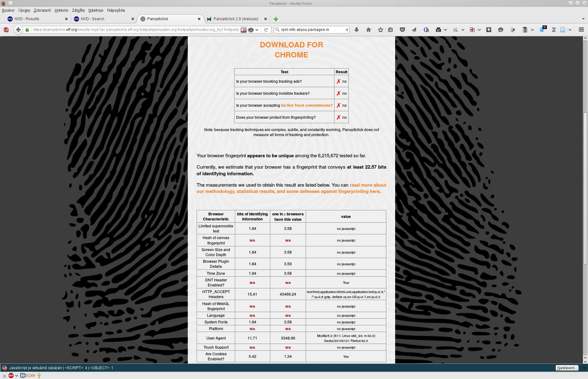Click the grey bubbles toolbar icon
Viewport: 588px width, 379px height.
(x=513, y=30)
